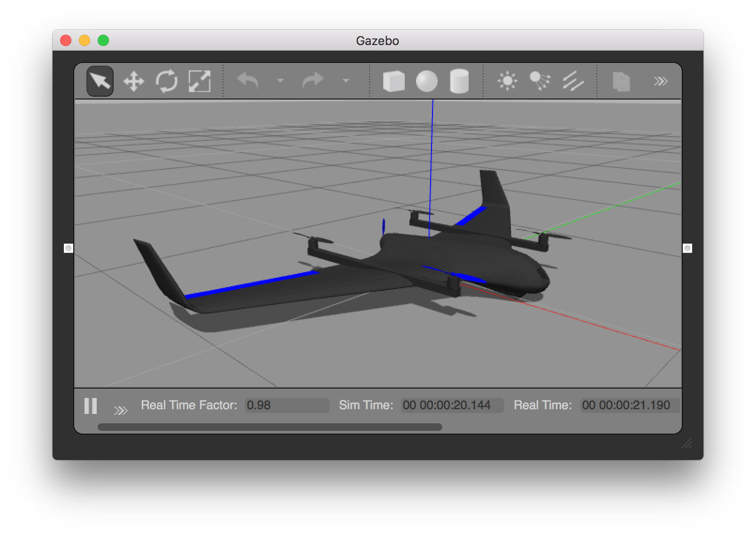Choose the scale mode tool
Viewport: 756px width, 535px height.
[199, 81]
